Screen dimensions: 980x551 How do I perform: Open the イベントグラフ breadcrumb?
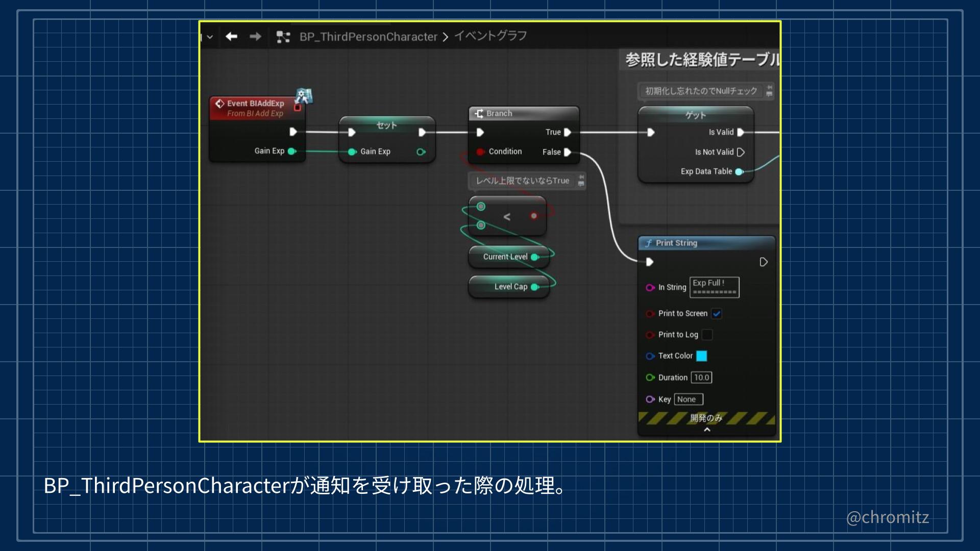pos(491,36)
